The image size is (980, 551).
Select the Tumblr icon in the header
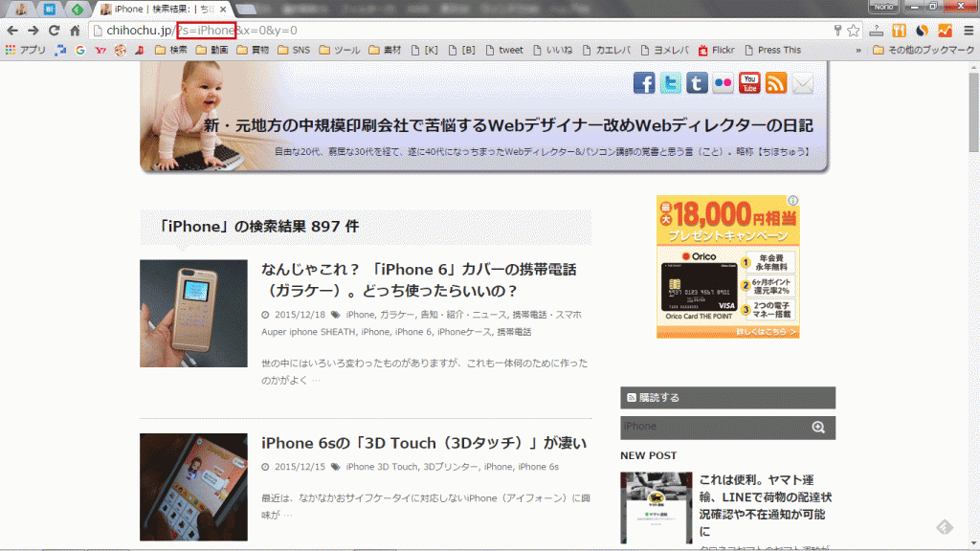point(697,83)
